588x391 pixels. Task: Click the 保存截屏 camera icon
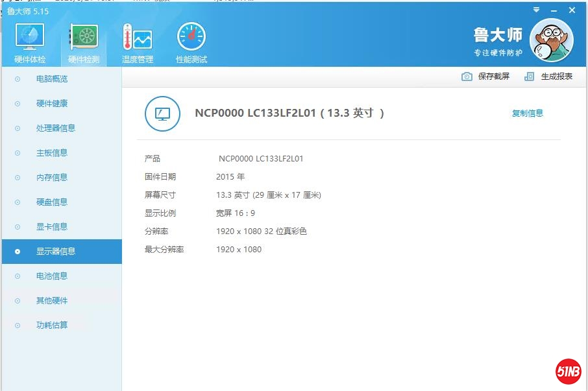467,77
